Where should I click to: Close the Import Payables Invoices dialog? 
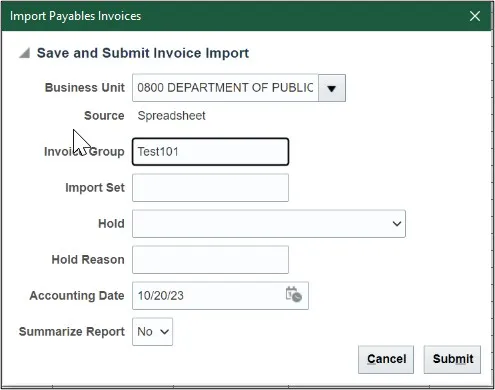(475, 16)
